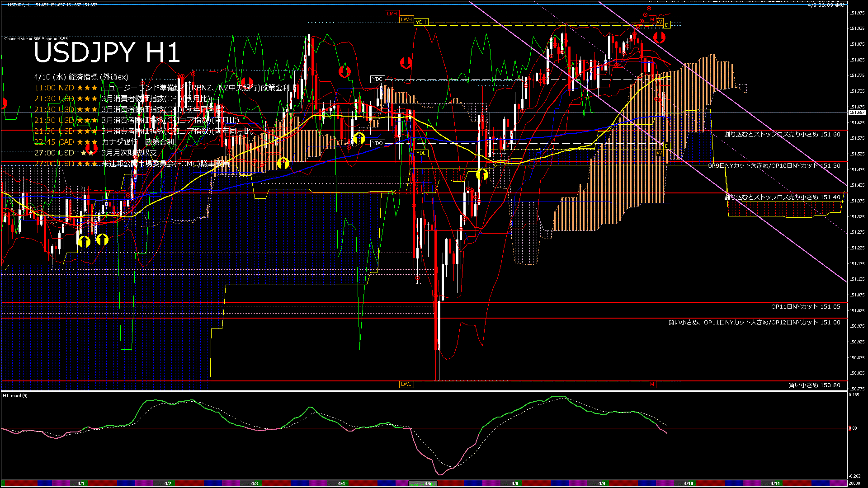Screen dimensions: 868x488
Task: Click label 'OP11日NYカット 151.05'
Action: (806, 306)
